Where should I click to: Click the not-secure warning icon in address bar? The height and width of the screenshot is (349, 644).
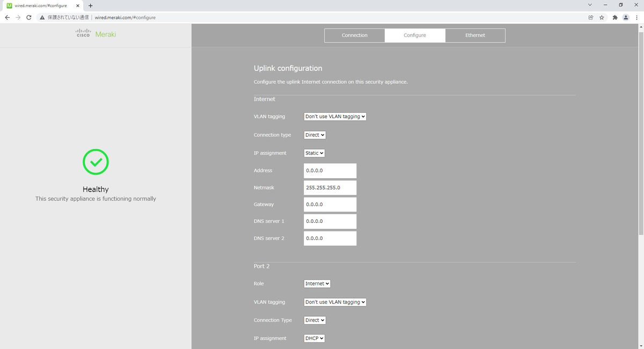pyautogui.click(x=42, y=17)
